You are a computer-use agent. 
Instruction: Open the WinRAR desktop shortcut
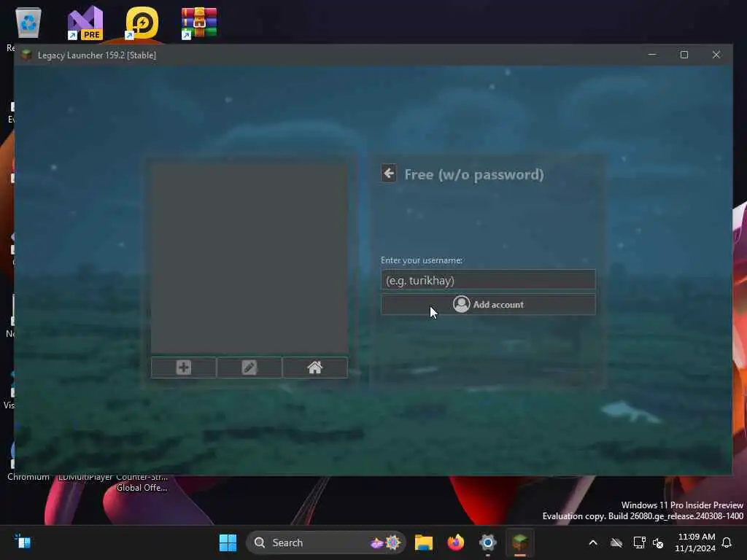tap(198, 23)
